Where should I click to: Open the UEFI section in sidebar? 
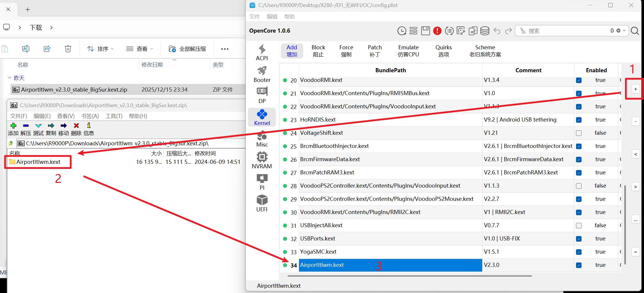(262, 203)
